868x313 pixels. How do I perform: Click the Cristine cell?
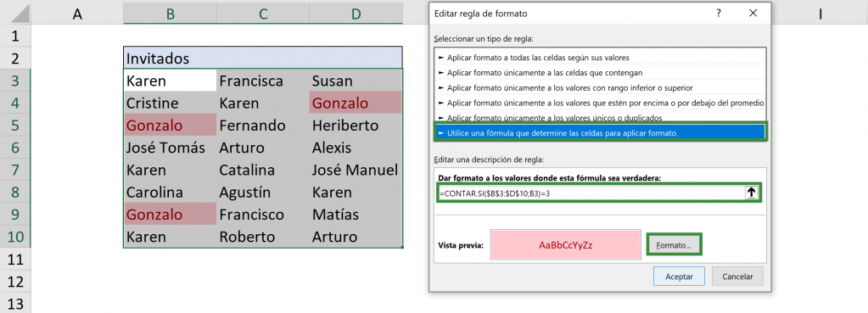tap(170, 103)
